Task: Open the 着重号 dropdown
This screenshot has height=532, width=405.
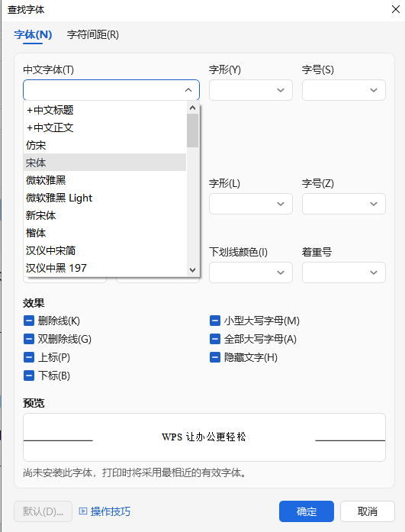Action: point(344,272)
